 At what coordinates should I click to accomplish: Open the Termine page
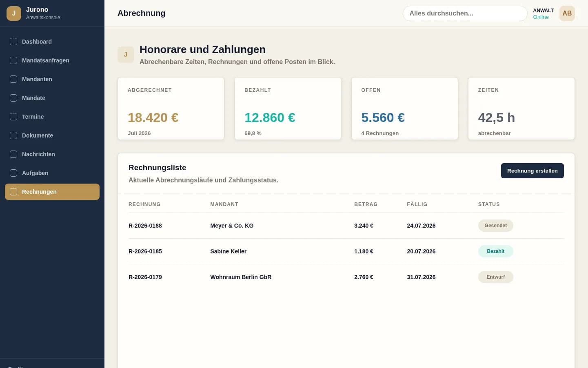(x=52, y=117)
